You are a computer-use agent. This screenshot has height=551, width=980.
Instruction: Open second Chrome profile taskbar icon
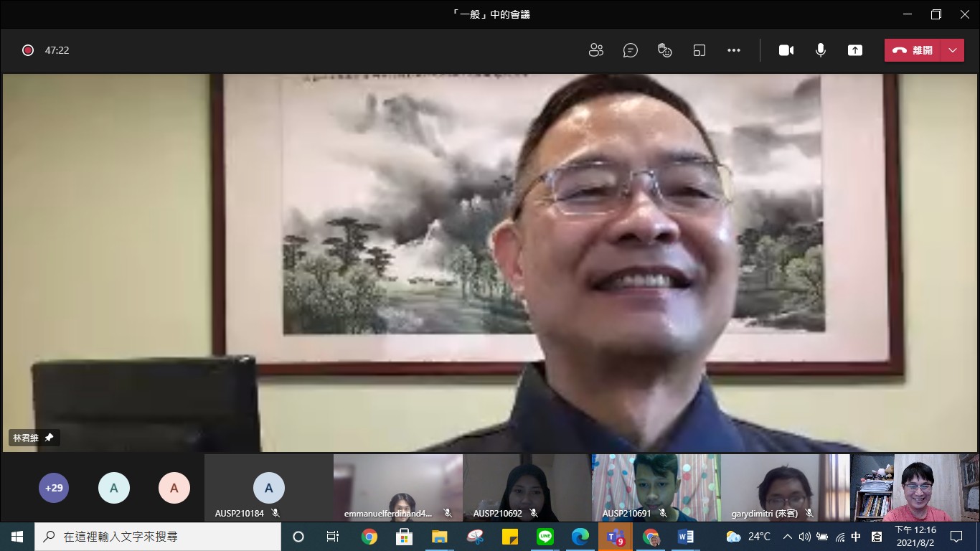(651, 537)
